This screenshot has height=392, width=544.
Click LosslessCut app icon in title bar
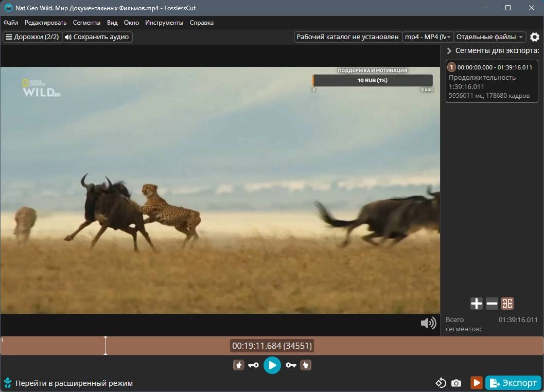click(8, 8)
